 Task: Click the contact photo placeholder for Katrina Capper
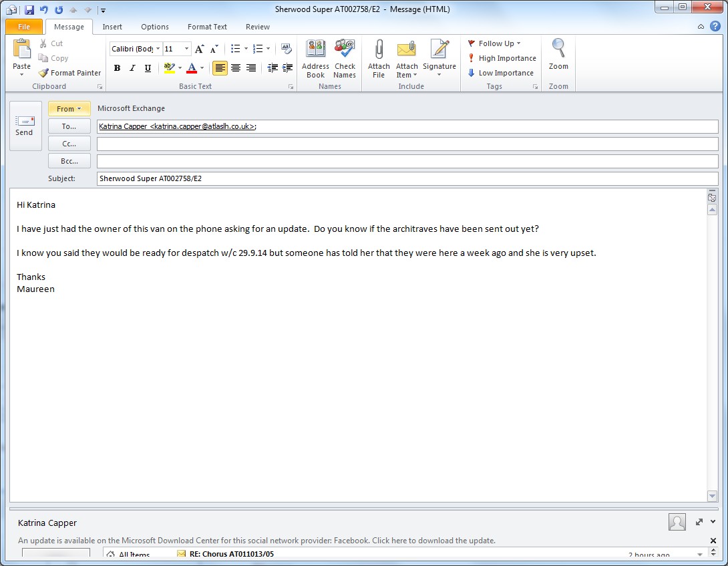coord(677,522)
